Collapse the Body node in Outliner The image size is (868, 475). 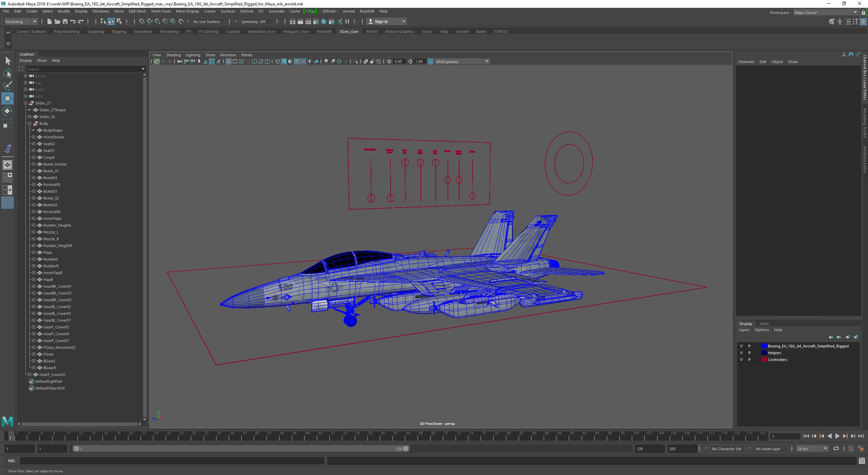(x=29, y=123)
